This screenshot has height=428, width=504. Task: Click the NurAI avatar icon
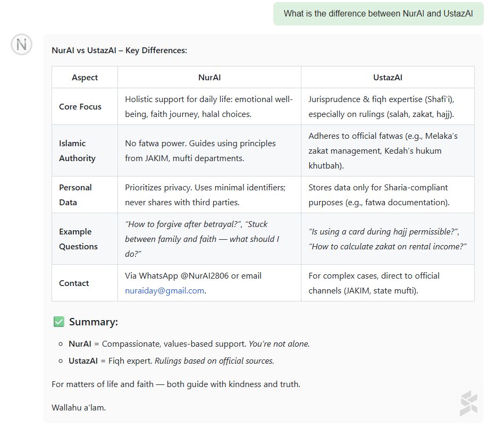coord(21,45)
